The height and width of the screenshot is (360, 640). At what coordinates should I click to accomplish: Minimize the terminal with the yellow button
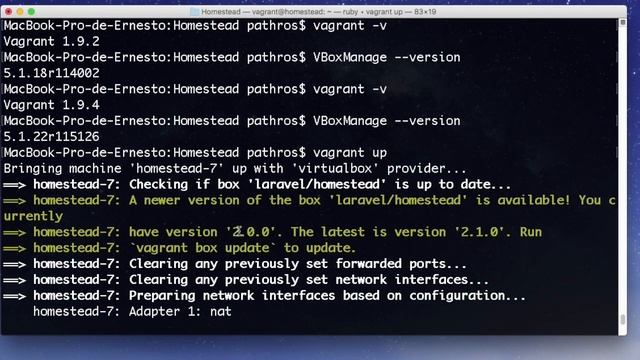click(x=20, y=12)
